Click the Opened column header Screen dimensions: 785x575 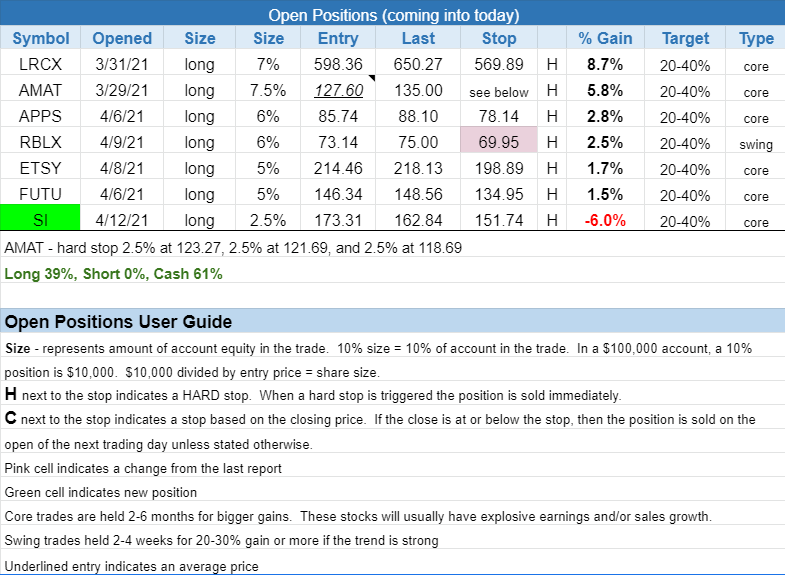click(x=122, y=38)
